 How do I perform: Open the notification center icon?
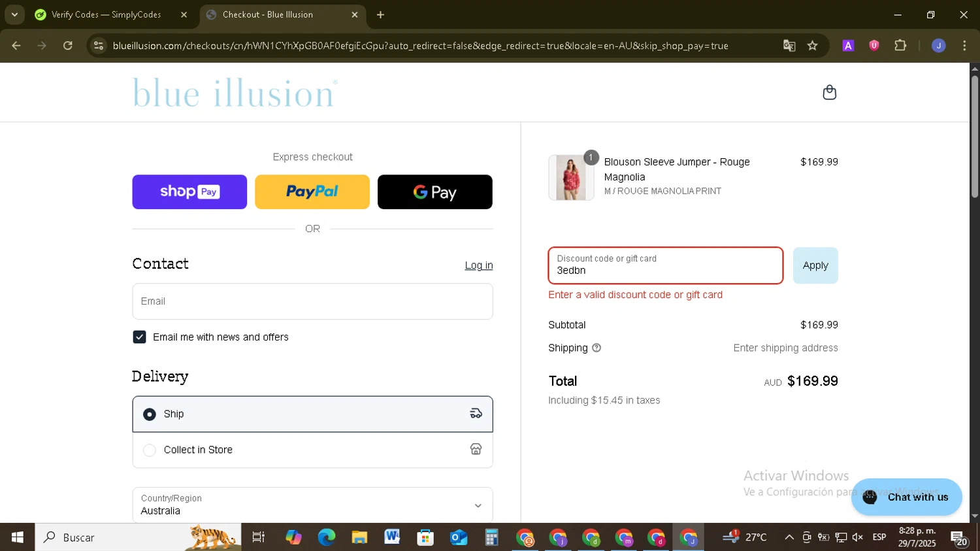pos(959,539)
